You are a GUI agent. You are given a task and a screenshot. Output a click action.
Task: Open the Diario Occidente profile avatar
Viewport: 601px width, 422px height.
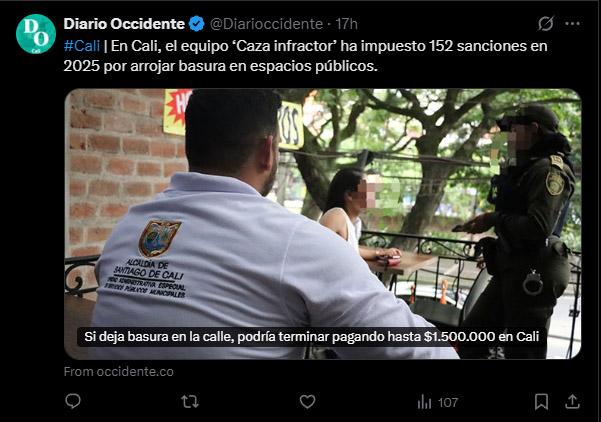[x=36, y=34]
